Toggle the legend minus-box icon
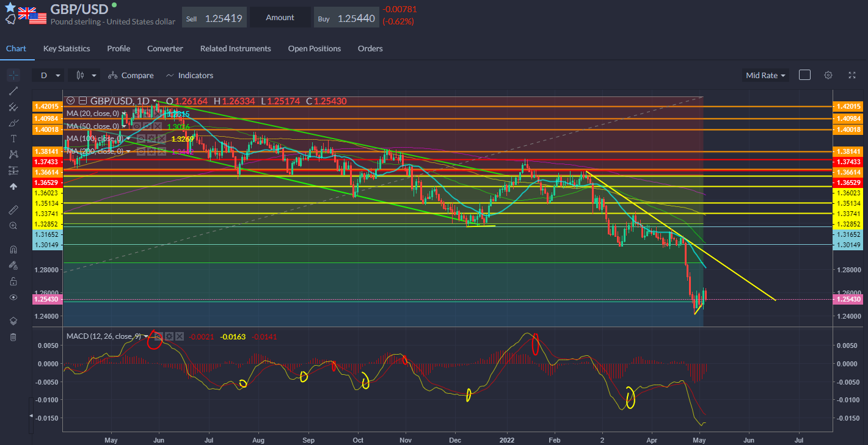Viewport: 868px width, 445px height. [x=82, y=101]
